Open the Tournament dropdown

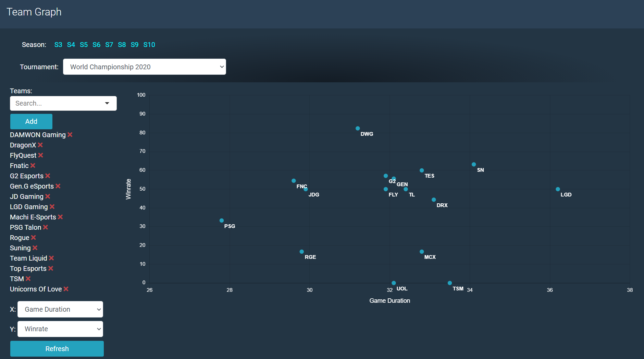click(145, 67)
